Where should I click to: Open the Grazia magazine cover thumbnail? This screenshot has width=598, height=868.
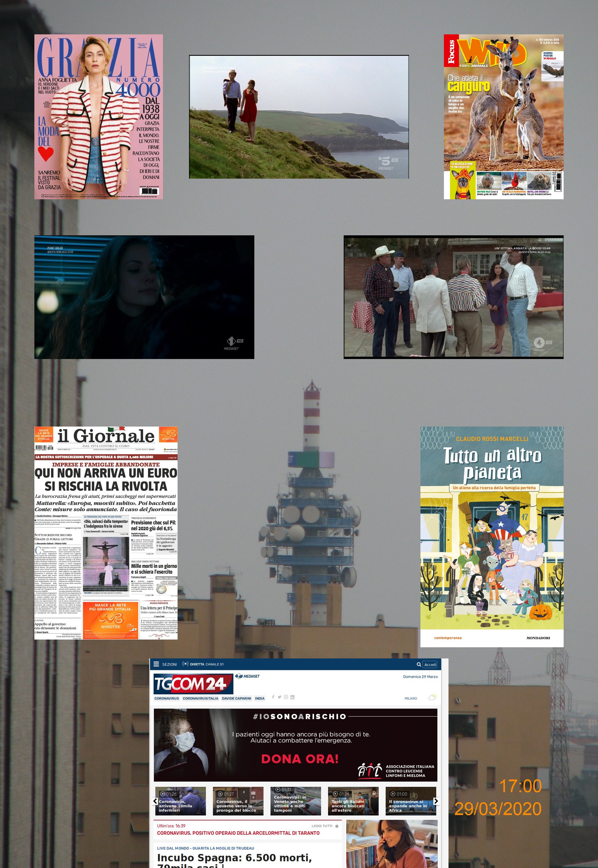click(x=99, y=117)
